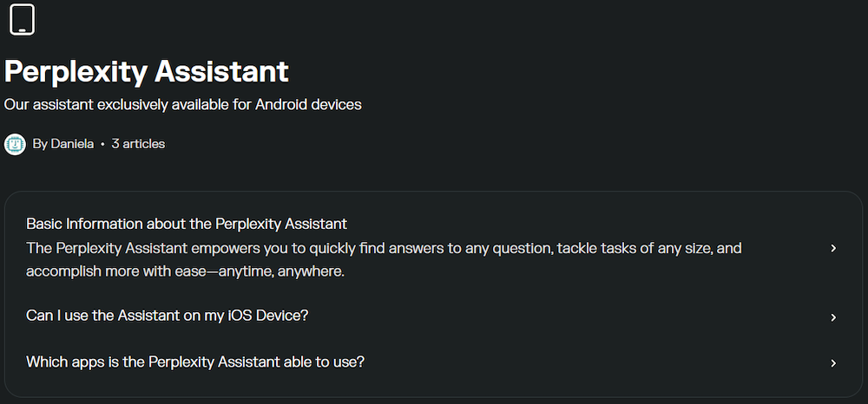868x404 pixels.
Task: Open the chevron beside the iOS Device question
Action: (833, 317)
